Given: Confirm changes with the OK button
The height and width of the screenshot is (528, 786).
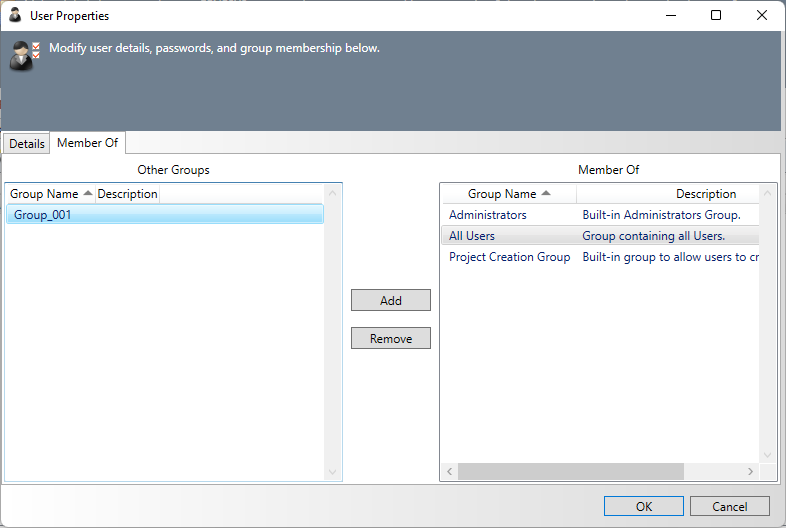Looking at the screenshot, I should click(643, 506).
